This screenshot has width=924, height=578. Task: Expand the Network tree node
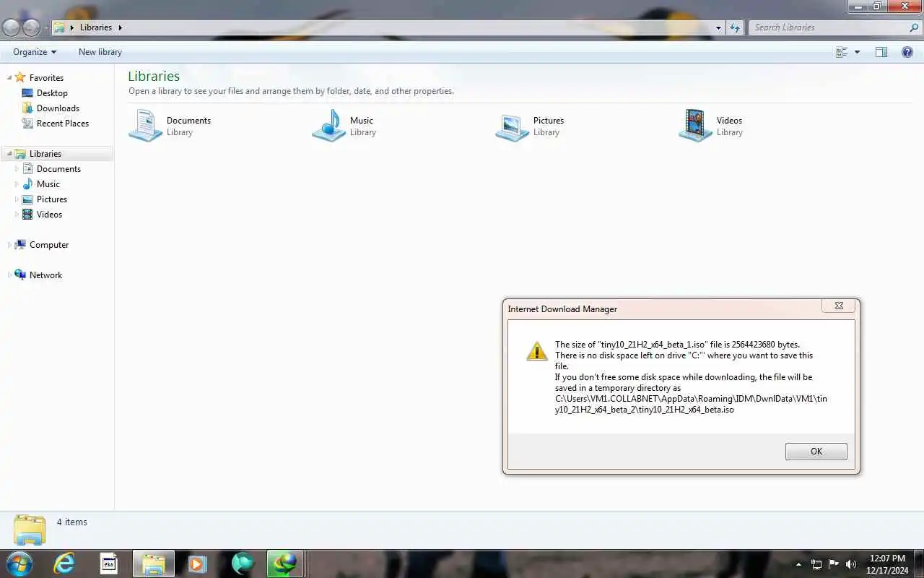[9, 275]
